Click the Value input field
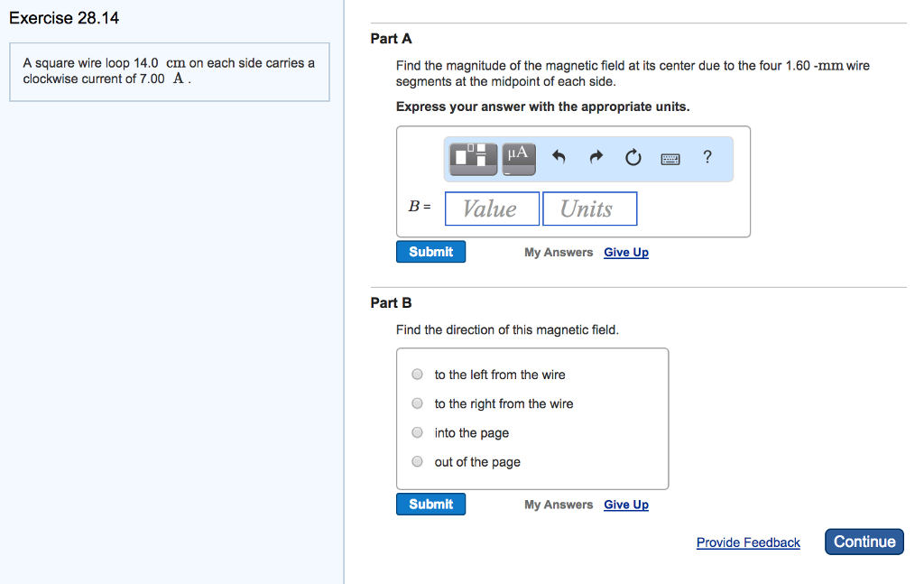Viewport: 924px width, 584px height. tap(492, 209)
